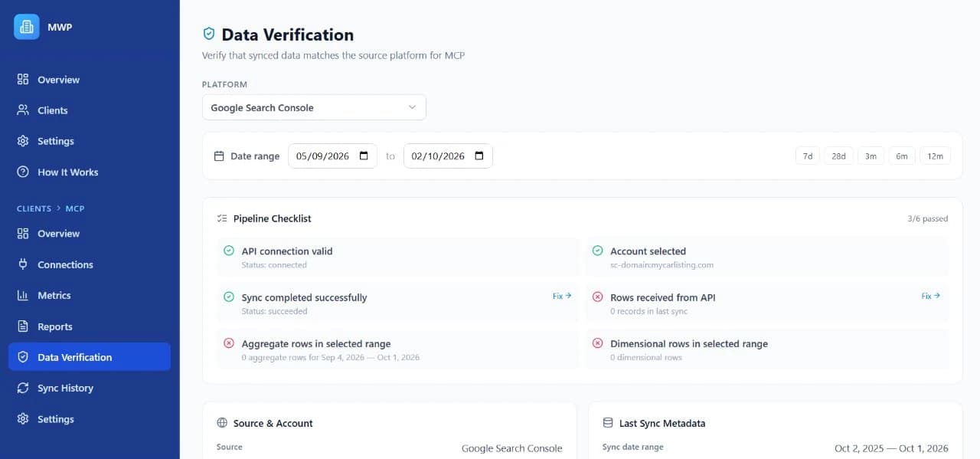Viewport: 980px width, 459px height.
Task: Click the Pipeline Checklist list icon
Action: tap(222, 218)
